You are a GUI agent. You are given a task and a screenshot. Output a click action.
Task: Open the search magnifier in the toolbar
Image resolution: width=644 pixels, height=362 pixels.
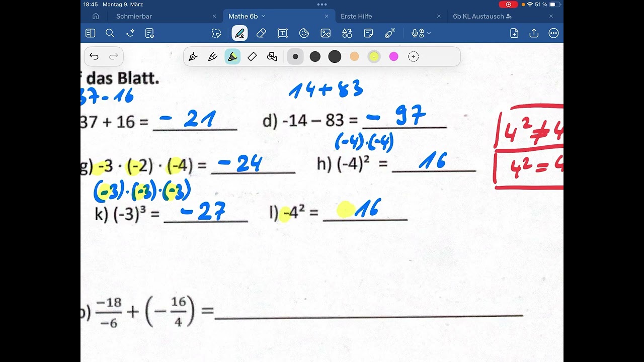pyautogui.click(x=110, y=33)
